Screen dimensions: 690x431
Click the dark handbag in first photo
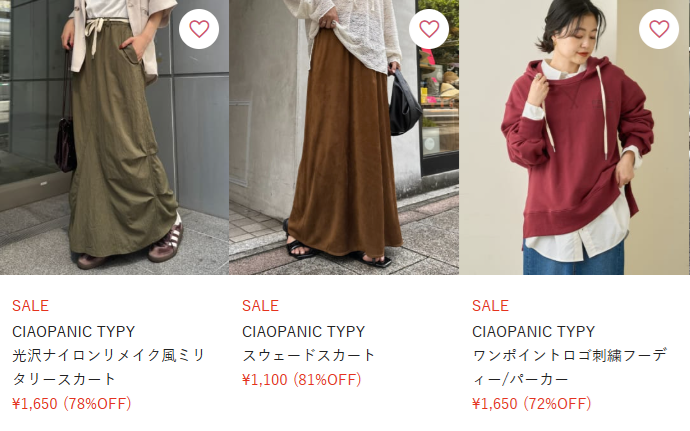[x=66, y=145]
